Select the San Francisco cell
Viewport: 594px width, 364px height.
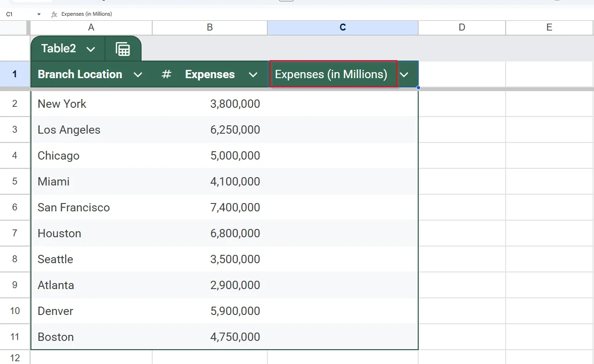click(91, 207)
